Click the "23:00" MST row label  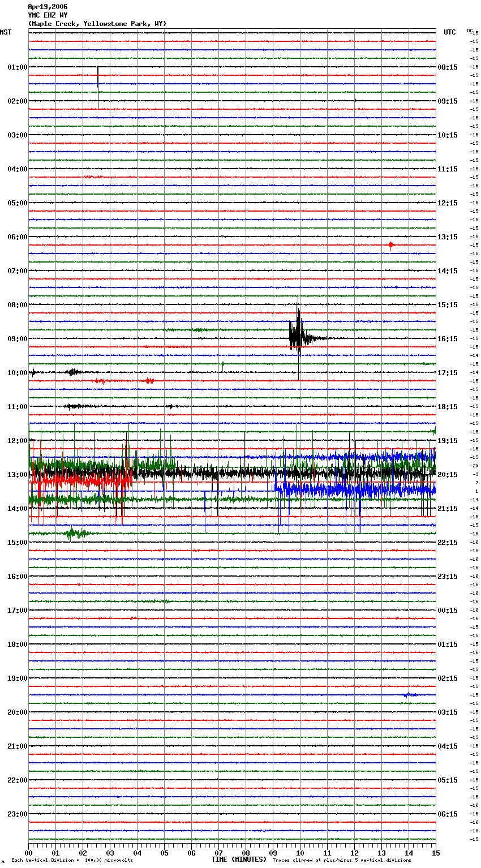18,814
